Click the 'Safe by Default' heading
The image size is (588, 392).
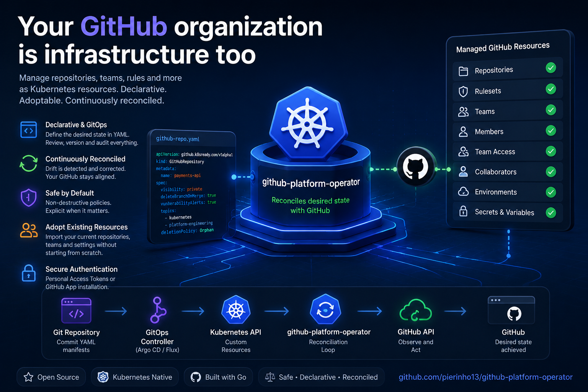pyautogui.click(x=70, y=193)
